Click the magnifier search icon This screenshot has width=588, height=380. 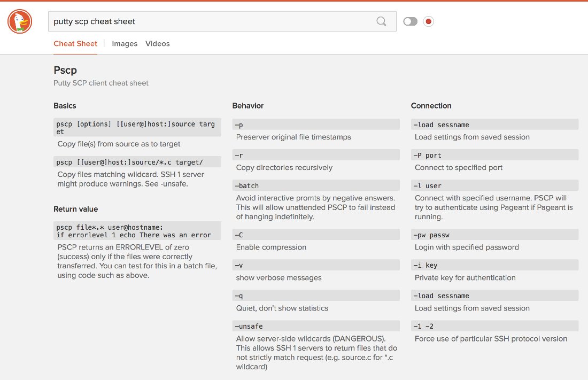(x=381, y=21)
